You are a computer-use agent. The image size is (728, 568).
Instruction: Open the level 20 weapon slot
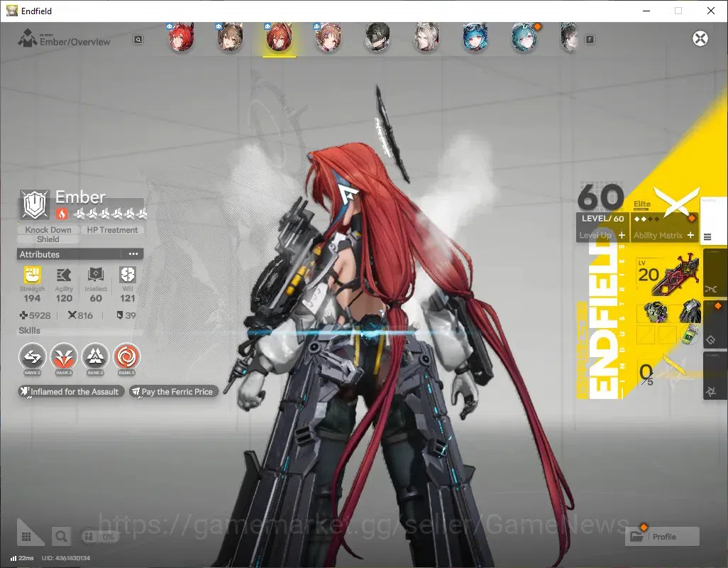point(668,275)
